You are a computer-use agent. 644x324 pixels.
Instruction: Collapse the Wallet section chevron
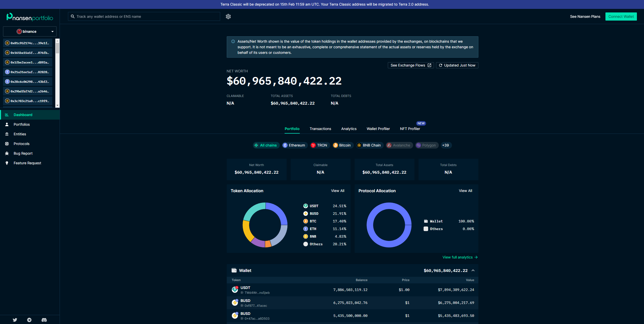[473, 270]
